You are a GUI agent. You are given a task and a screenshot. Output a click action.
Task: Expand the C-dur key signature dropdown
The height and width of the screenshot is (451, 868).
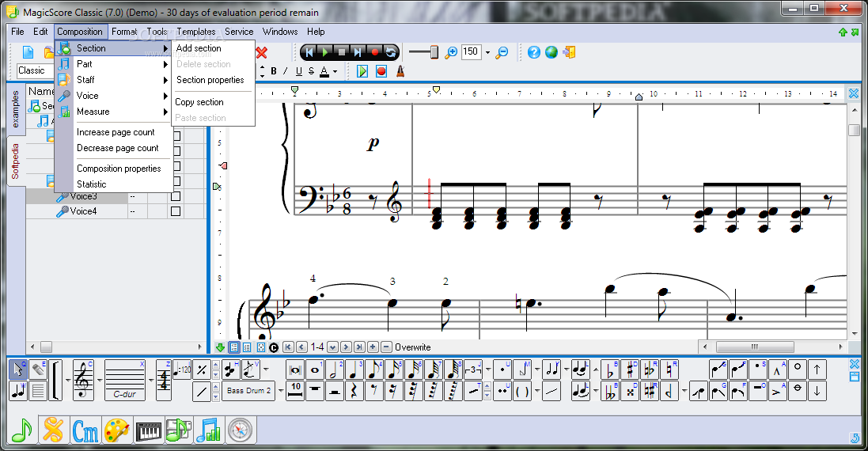(150, 380)
